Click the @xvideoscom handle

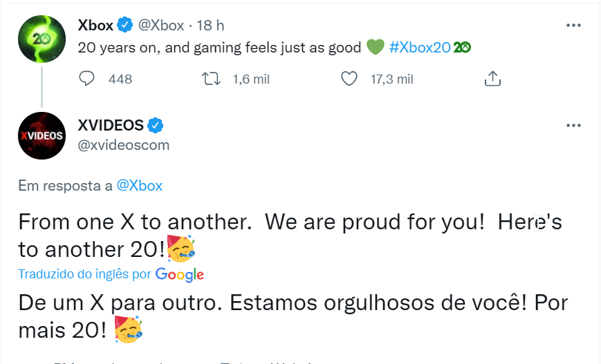pyautogui.click(x=123, y=145)
